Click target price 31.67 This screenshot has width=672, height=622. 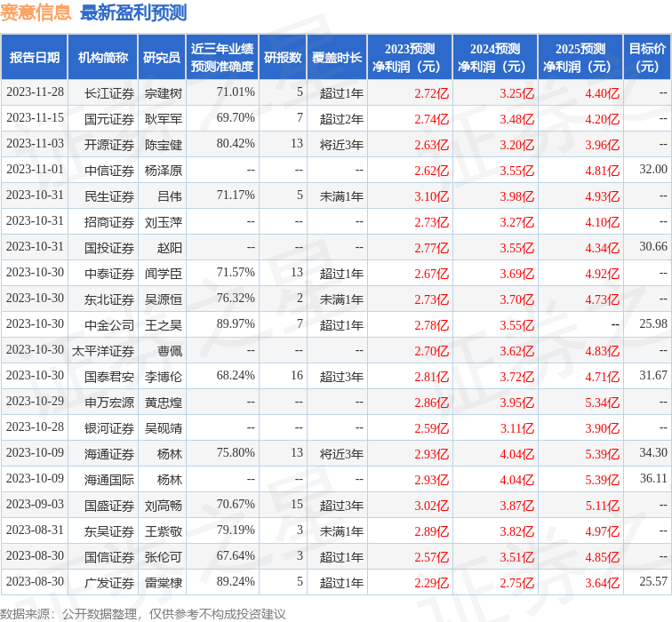(x=653, y=375)
